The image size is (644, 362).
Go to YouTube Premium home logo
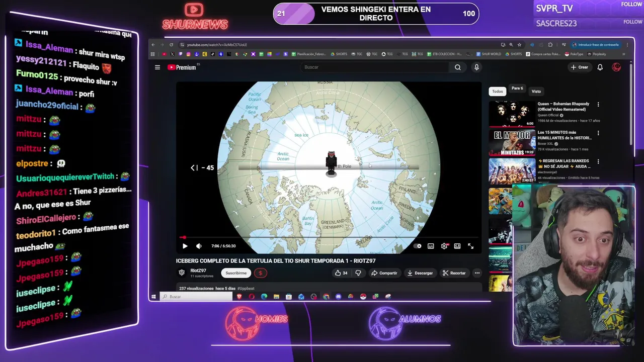[182, 67]
